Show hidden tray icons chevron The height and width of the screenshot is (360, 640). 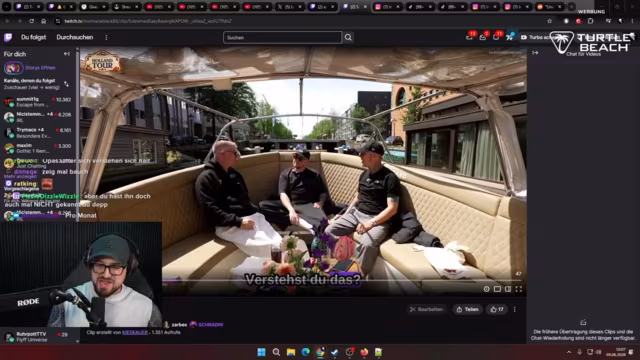[x=569, y=352]
